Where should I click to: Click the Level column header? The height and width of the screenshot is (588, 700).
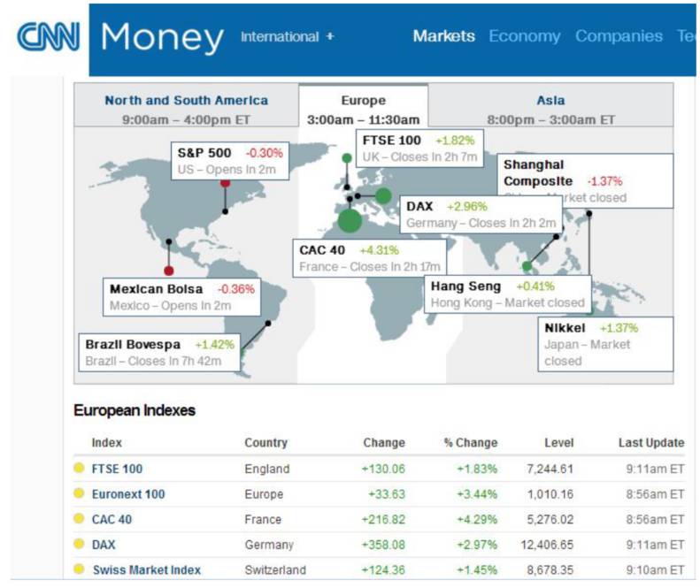559,443
